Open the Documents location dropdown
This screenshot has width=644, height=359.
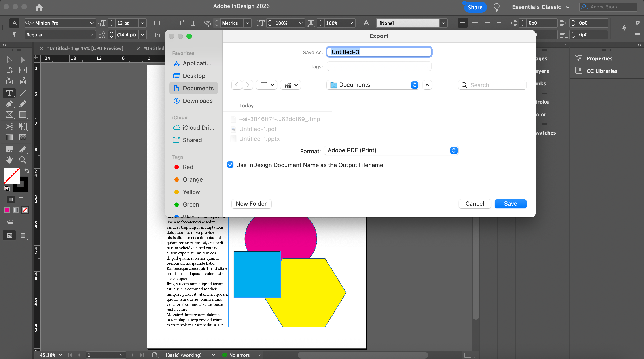pos(373,85)
